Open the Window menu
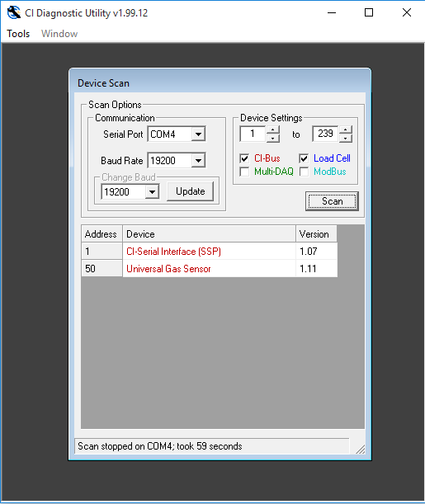The height and width of the screenshot is (504, 425). (x=59, y=34)
